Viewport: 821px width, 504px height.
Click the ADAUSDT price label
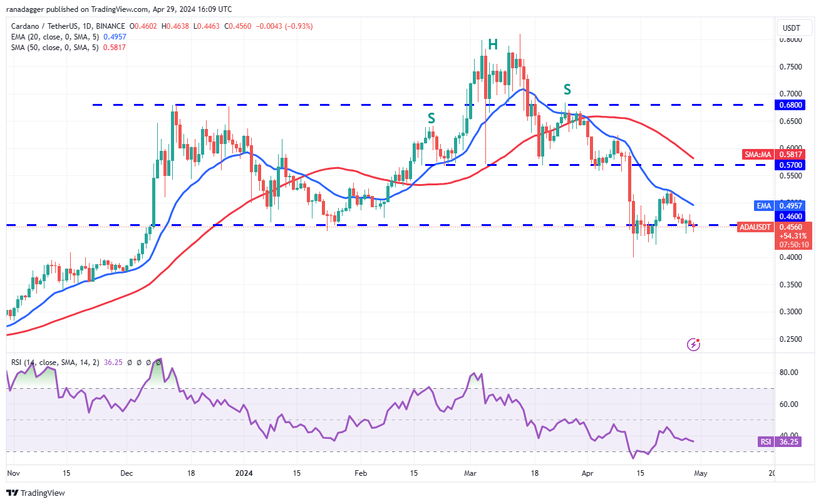(x=756, y=227)
